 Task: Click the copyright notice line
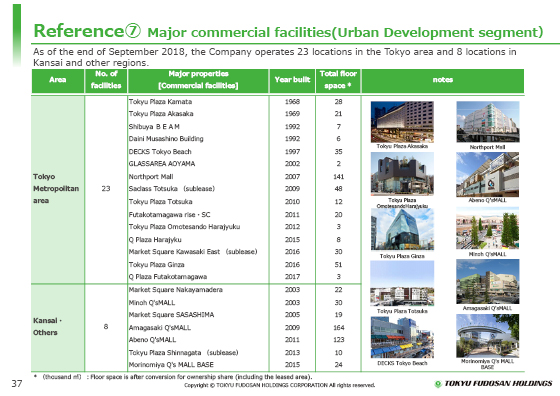point(280,385)
